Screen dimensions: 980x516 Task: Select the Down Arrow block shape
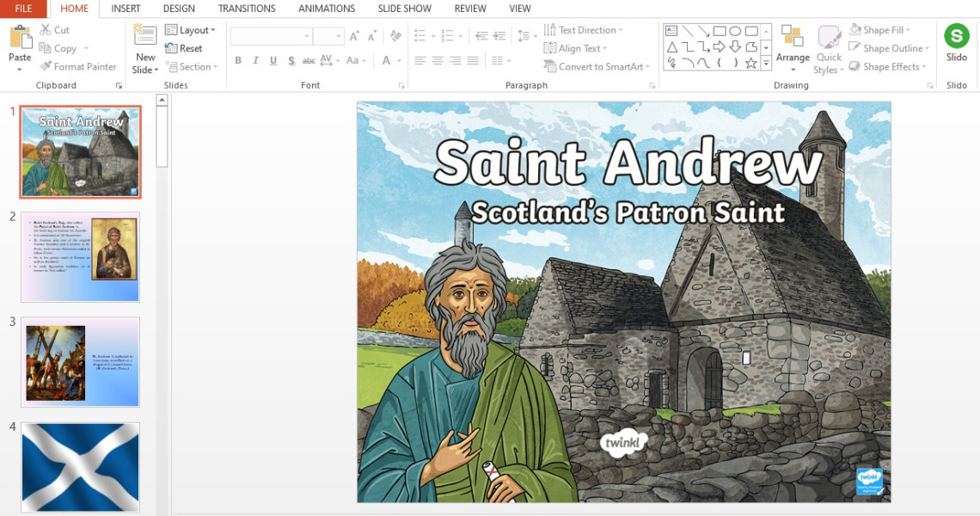point(735,47)
